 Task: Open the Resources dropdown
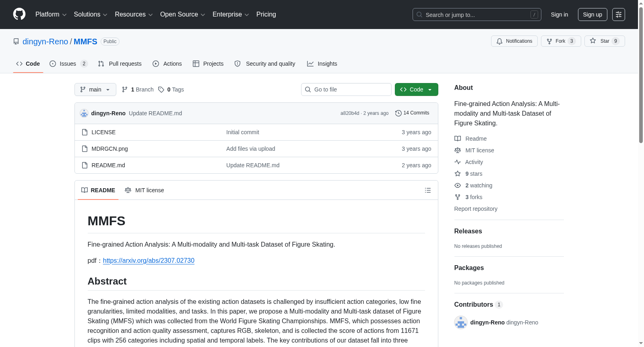(134, 15)
